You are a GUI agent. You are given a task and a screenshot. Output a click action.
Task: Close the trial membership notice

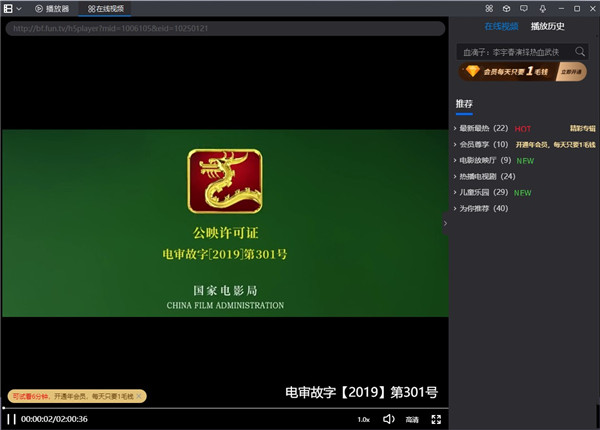pos(139,397)
